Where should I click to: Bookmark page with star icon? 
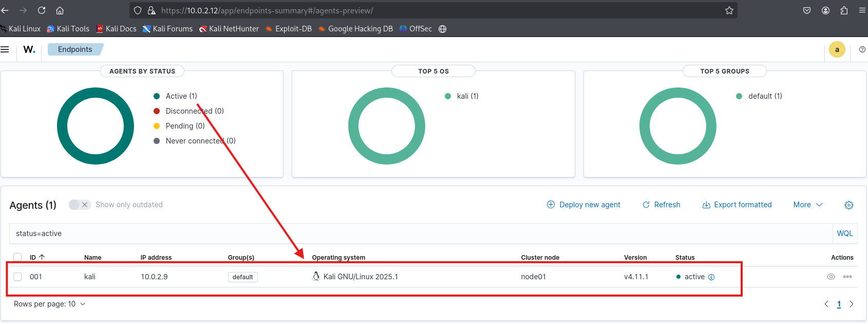tap(729, 10)
